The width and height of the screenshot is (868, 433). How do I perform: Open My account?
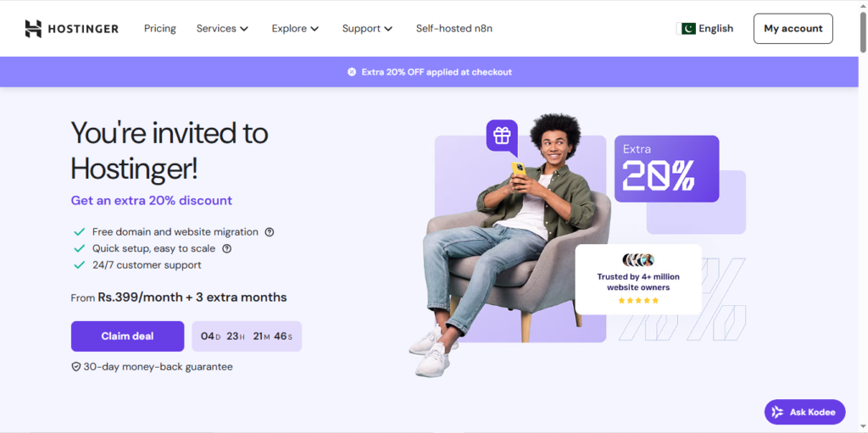[x=793, y=29]
